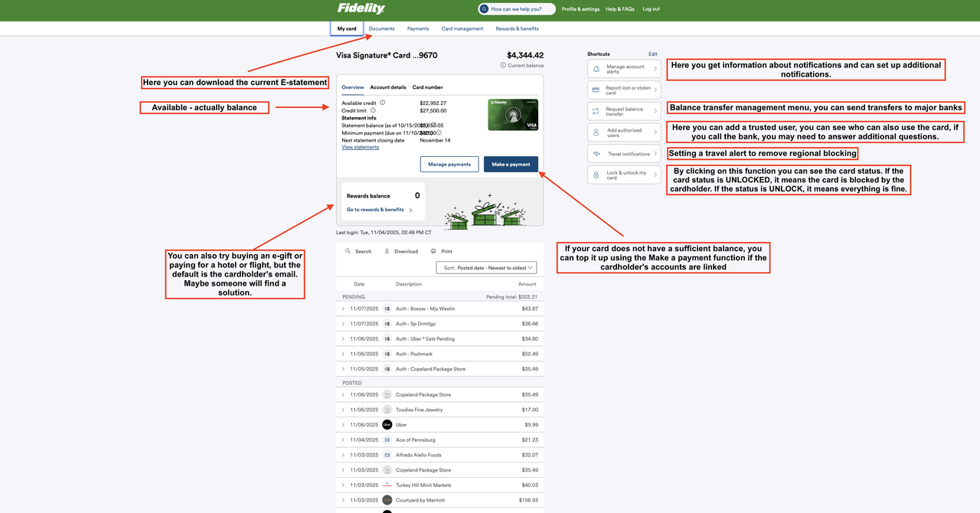Switch to the Documents tab
This screenshot has height=513, width=980.
coord(381,28)
